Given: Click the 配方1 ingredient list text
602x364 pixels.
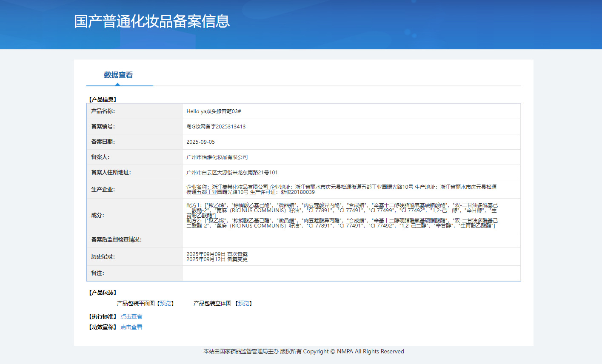Looking at the screenshot, I should tap(342, 210).
